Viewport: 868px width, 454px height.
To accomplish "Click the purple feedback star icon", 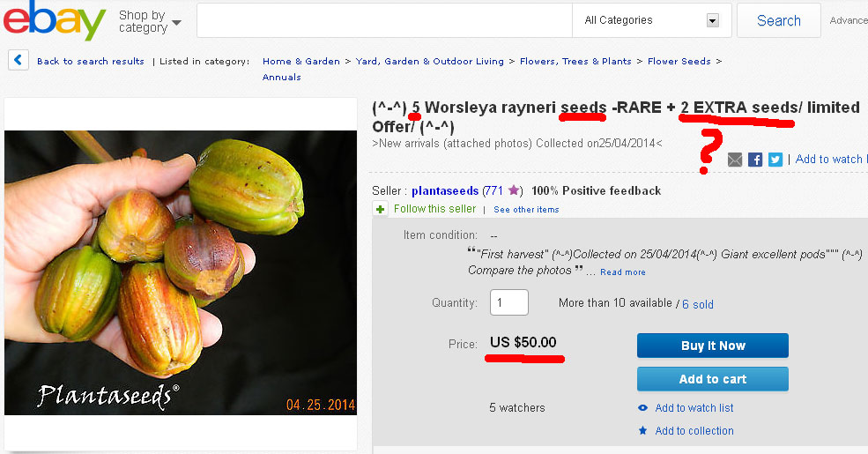I will coord(514,190).
